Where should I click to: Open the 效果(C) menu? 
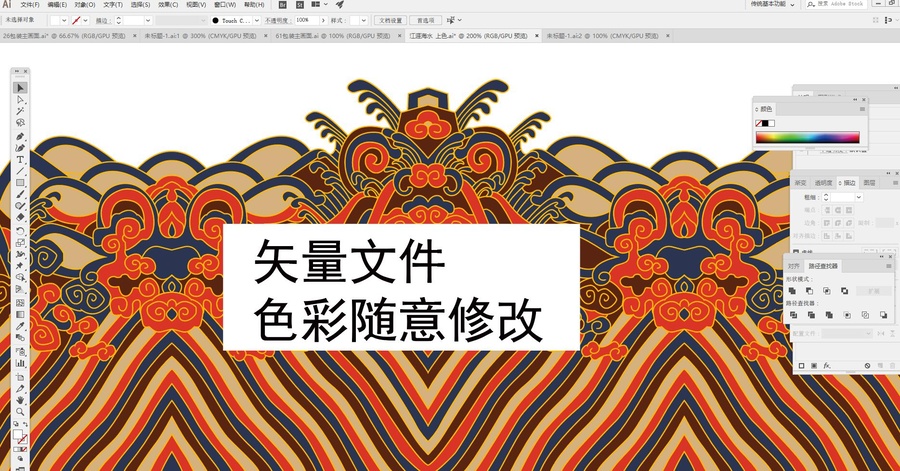168,5
